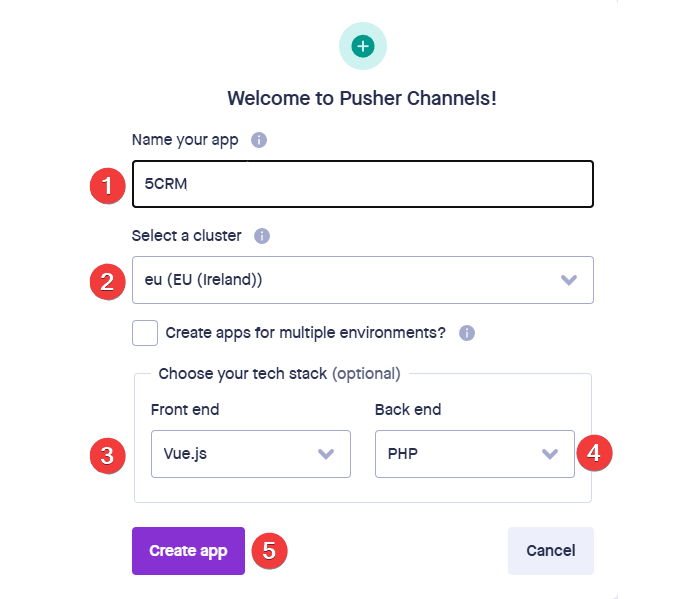Click the red number 3 marker
The height and width of the screenshot is (599, 700).
pyautogui.click(x=108, y=456)
